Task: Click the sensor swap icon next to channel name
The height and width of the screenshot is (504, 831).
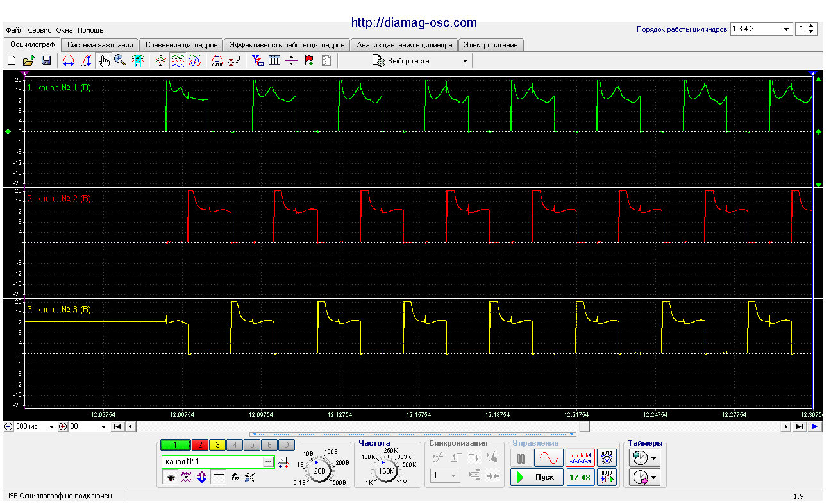Action: tap(284, 461)
